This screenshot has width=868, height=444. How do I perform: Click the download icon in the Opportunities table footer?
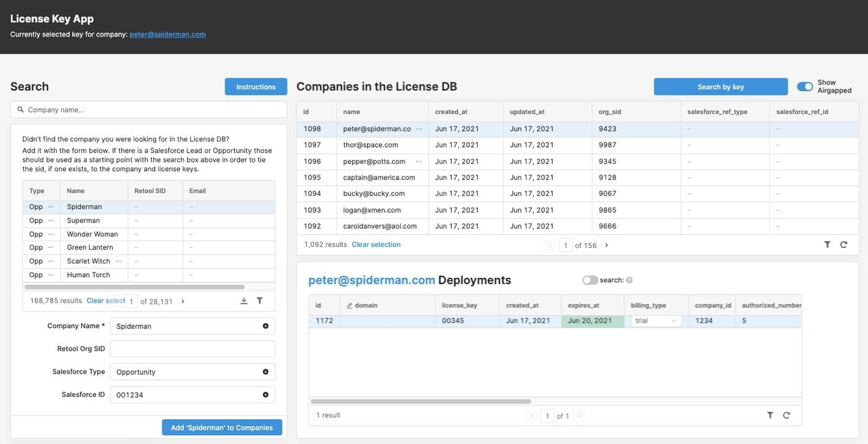[x=244, y=301]
